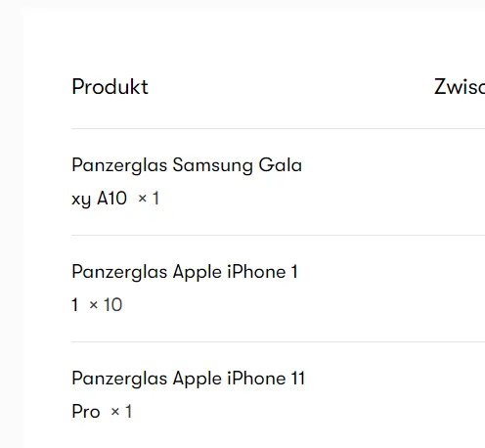The height and width of the screenshot is (448, 485).
Task: Select the '× 10' quantity label
Action: [106, 305]
